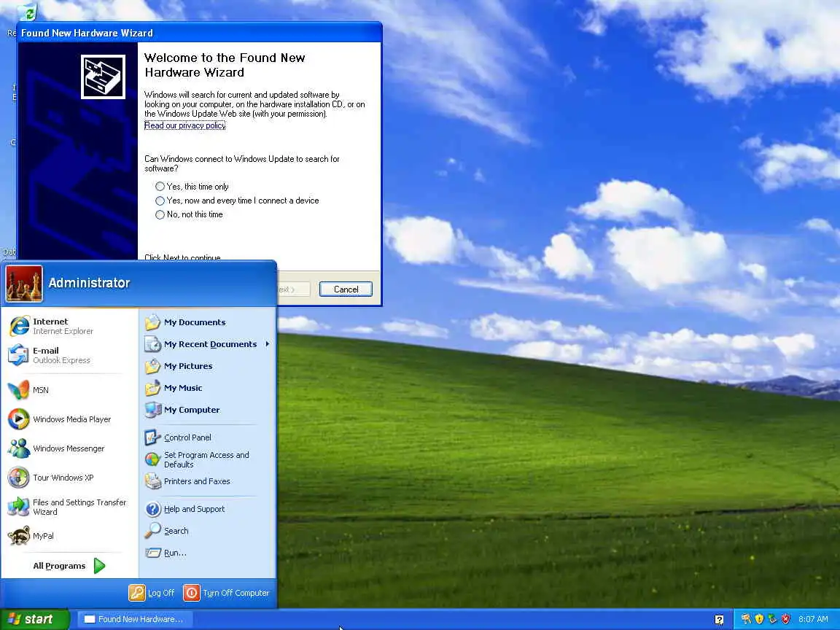The height and width of the screenshot is (630, 840).
Task: Click the My Computer menu label
Action: [x=192, y=410]
